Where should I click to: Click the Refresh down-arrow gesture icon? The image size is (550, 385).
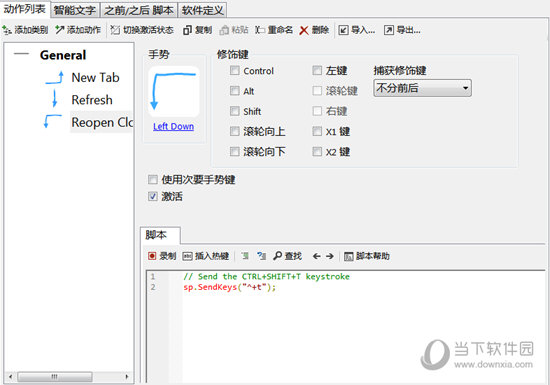pyautogui.click(x=55, y=99)
